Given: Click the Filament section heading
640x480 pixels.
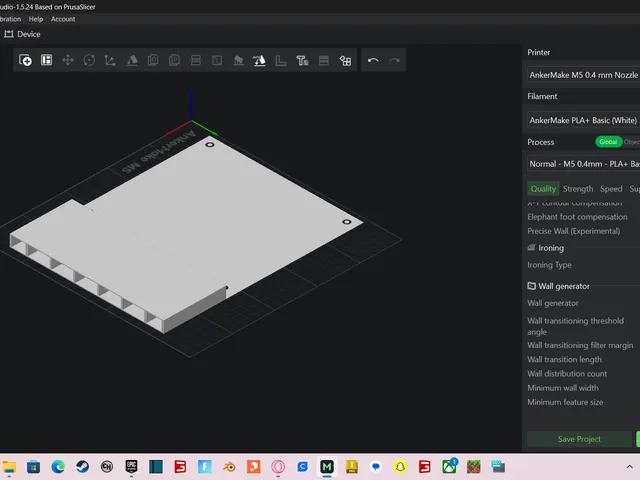Looking at the screenshot, I should (x=542, y=96).
